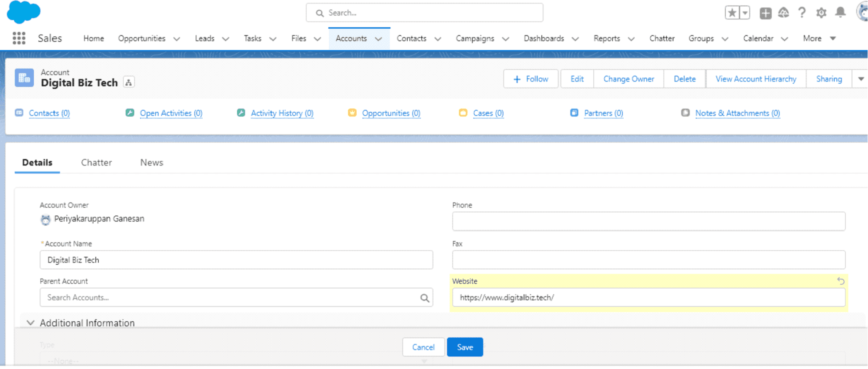Screen dimensions: 868x369
Task: Open the Notifications bell icon
Action: tap(840, 12)
